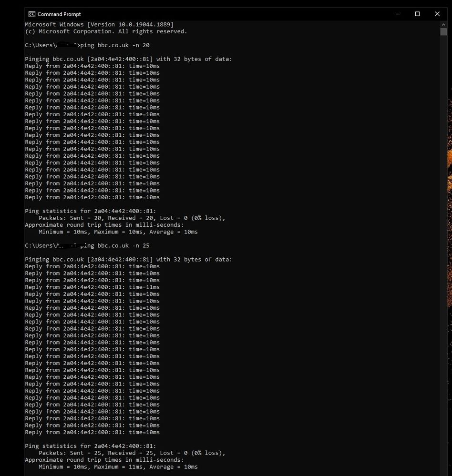This screenshot has height=476, width=452.
Task: Maximize the Command Prompt window
Action: point(418,14)
